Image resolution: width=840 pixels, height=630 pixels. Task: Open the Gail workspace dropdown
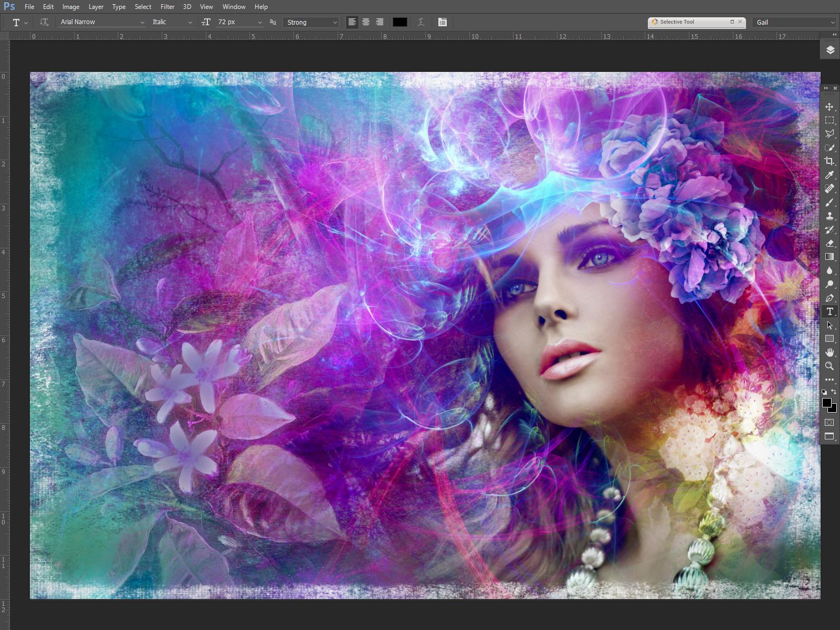pos(794,22)
